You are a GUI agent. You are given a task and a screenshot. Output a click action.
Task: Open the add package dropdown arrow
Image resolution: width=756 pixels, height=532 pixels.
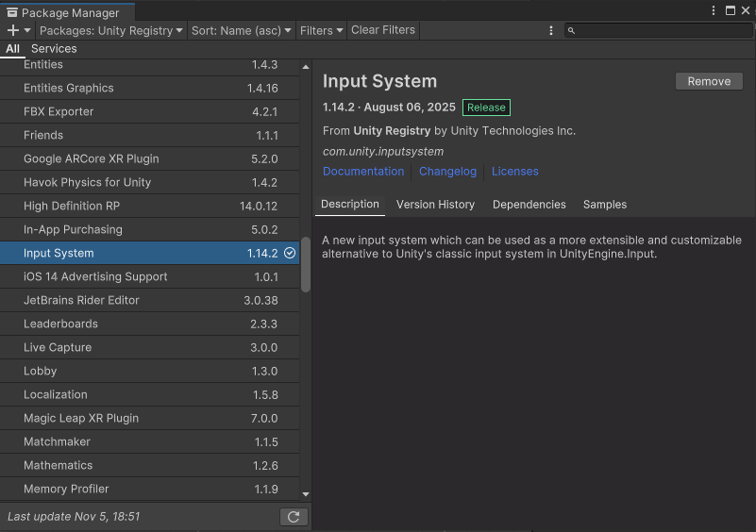27,30
